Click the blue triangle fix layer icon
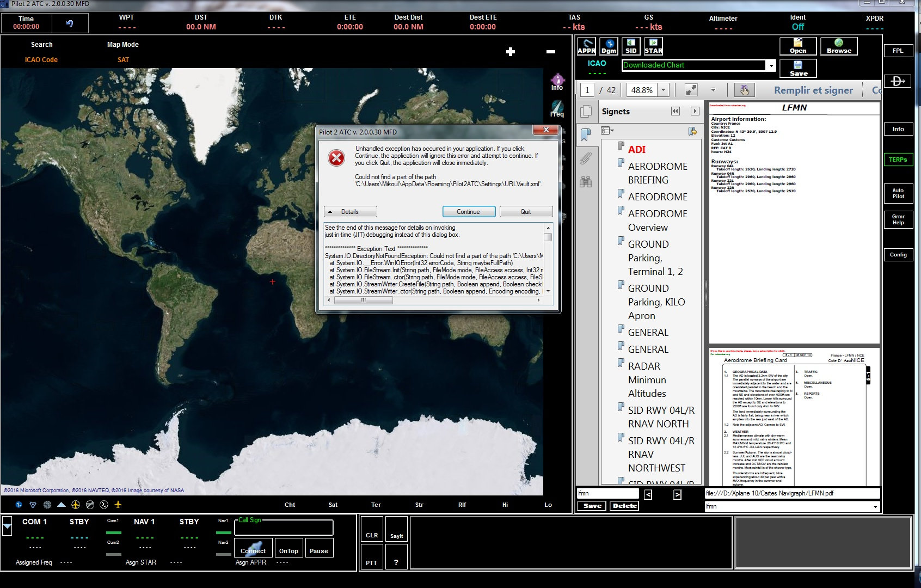 [62, 505]
